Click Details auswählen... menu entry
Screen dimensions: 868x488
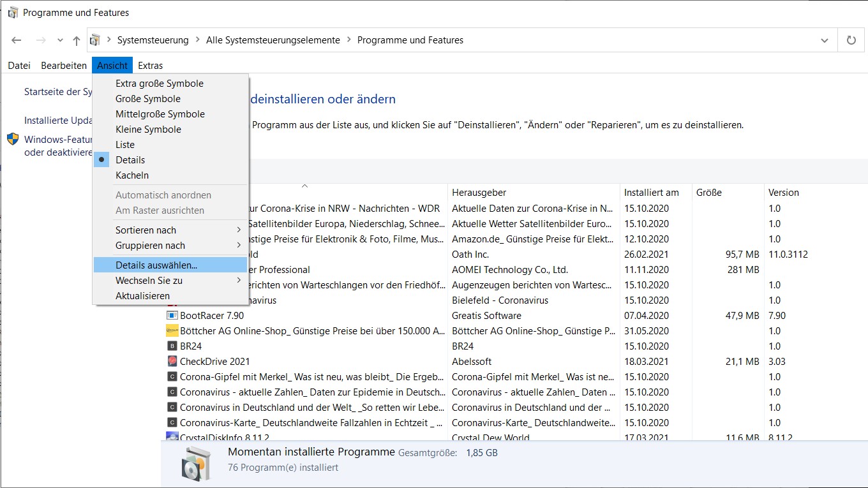coord(170,265)
